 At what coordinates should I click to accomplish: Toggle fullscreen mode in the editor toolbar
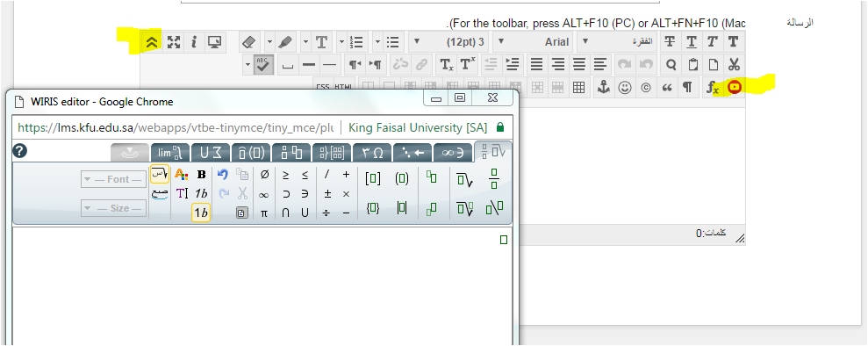point(174,42)
